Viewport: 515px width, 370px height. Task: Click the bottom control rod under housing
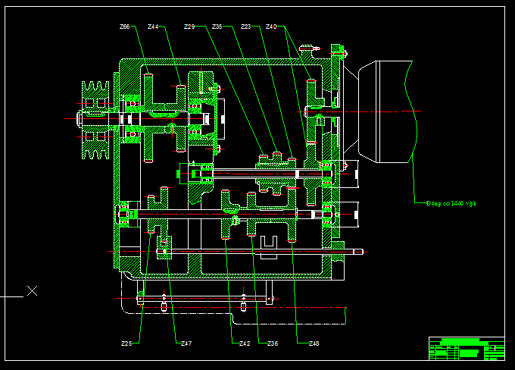[x=205, y=299]
